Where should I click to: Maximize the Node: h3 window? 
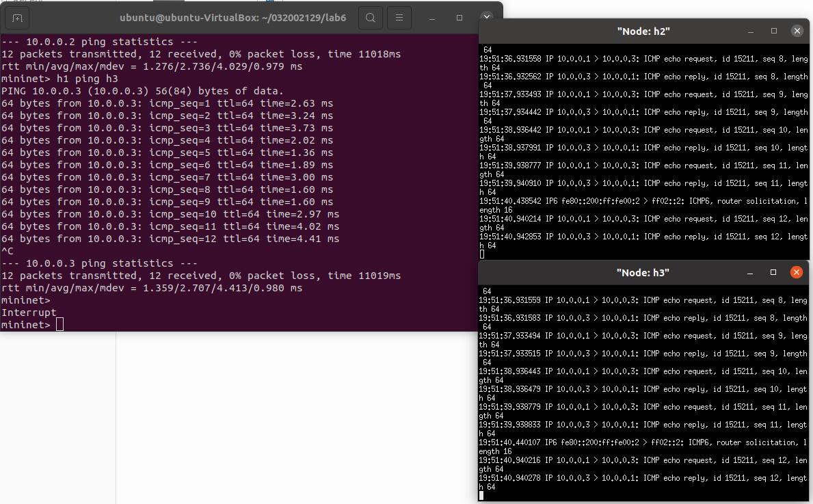pyautogui.click(x=773, y=273)
